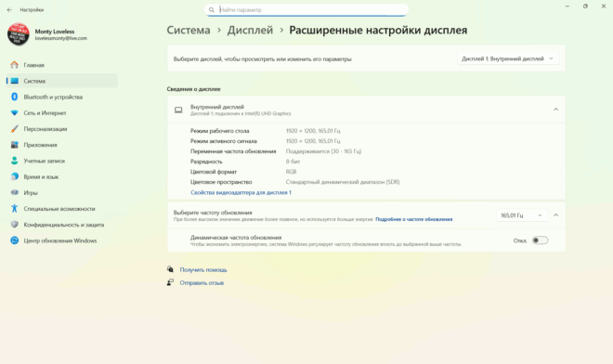Open Учетные записи settings
The height and width of the screenshot is (364, 613).
tap(62, 161)
